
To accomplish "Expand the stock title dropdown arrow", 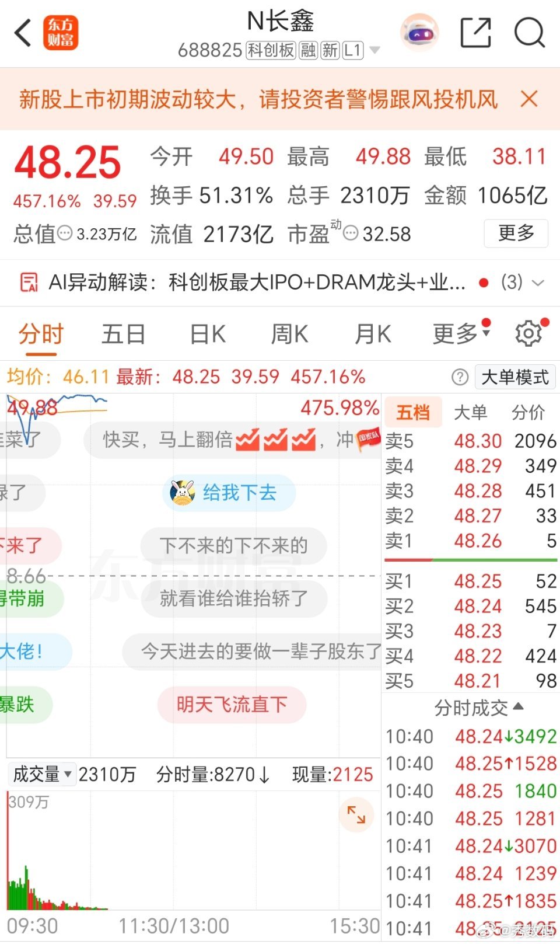I will point(374,50).
